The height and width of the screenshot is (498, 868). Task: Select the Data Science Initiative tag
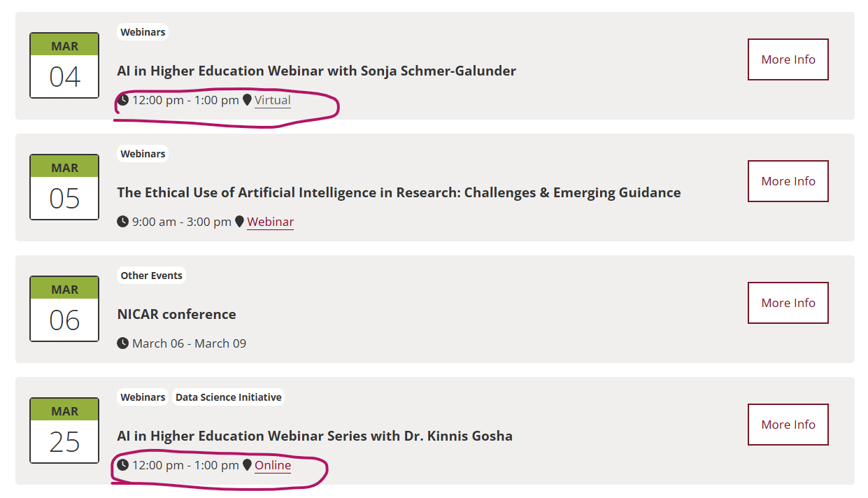229,397
